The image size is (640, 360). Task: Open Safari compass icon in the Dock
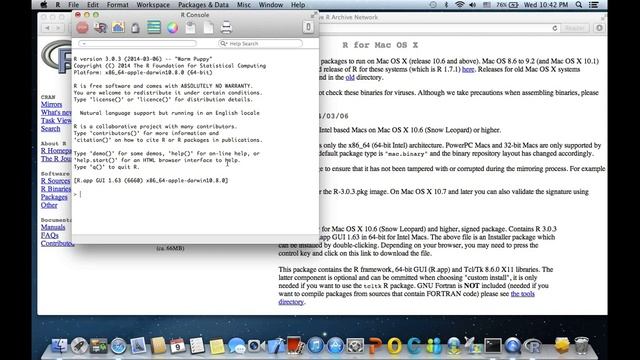click(x=118, y=346)
